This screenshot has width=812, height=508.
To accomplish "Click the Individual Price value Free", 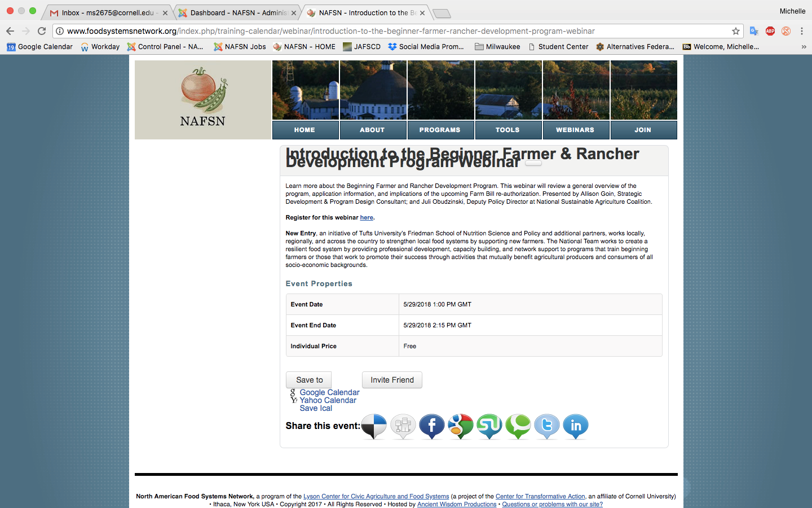I will (410, 346).
